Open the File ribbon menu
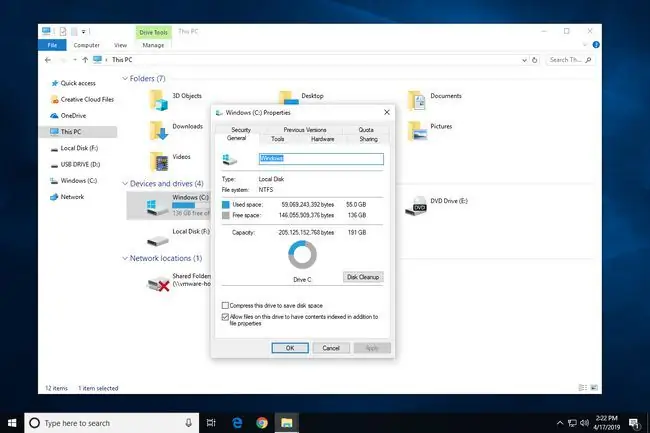650x433 pixels. click(x=52, y=45)
